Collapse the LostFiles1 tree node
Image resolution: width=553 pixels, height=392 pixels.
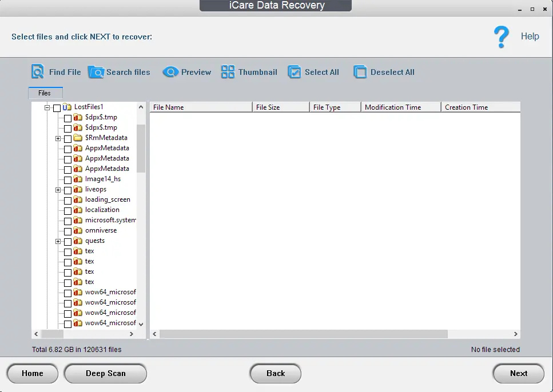tap(47, 107)
